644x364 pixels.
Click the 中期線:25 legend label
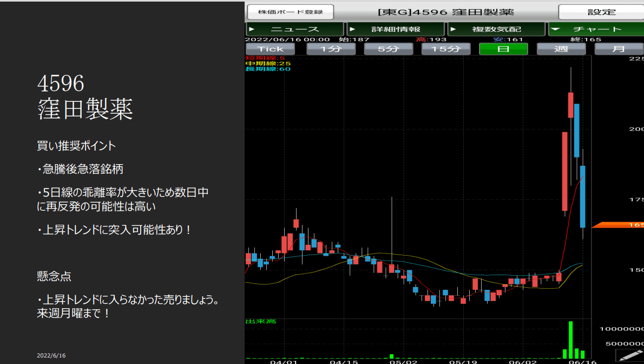[268, 63]
